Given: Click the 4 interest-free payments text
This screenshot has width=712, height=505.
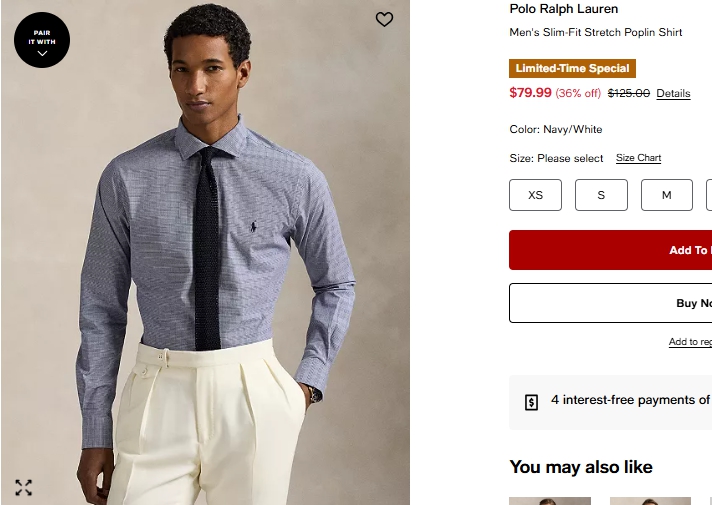Looking at the screenshot, I should (x=630, y=400).
